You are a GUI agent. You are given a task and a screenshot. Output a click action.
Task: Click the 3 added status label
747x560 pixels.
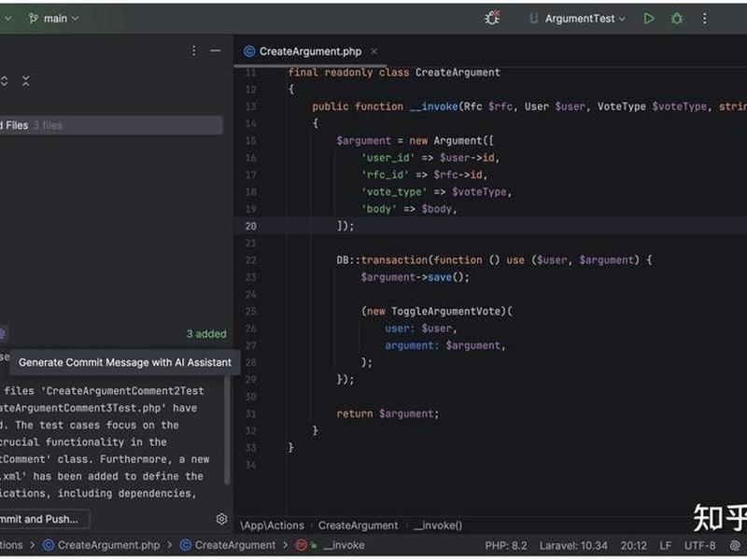pos(206,334)
